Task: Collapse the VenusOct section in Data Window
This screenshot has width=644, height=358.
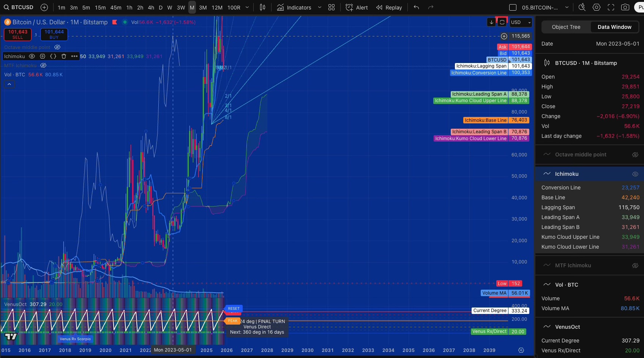Action: tap(547, 326)
